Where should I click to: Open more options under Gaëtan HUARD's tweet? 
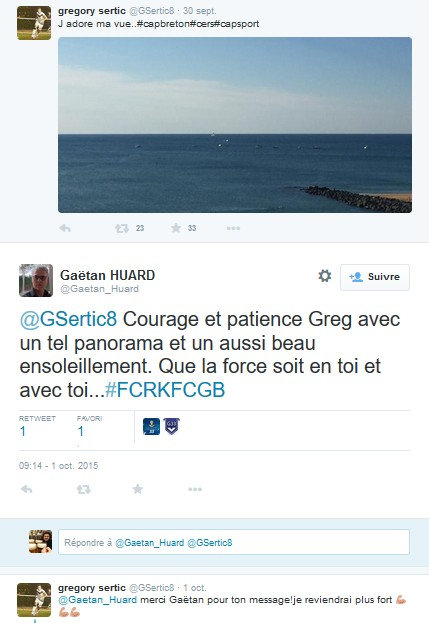coord(195,489)
